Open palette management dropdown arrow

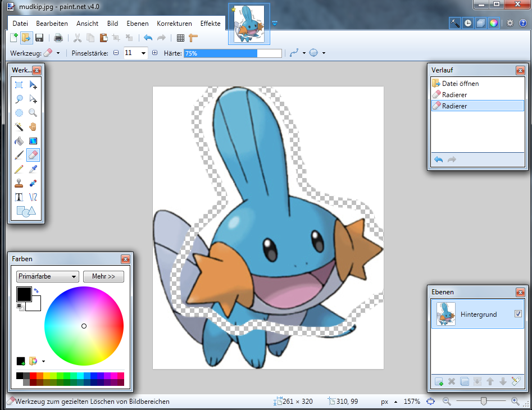point(43,361)
